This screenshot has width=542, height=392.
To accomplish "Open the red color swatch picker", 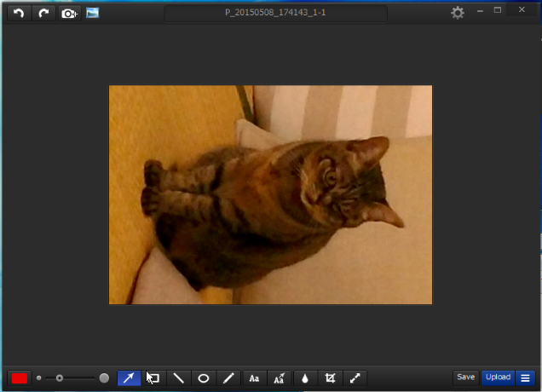I will 20,378.
